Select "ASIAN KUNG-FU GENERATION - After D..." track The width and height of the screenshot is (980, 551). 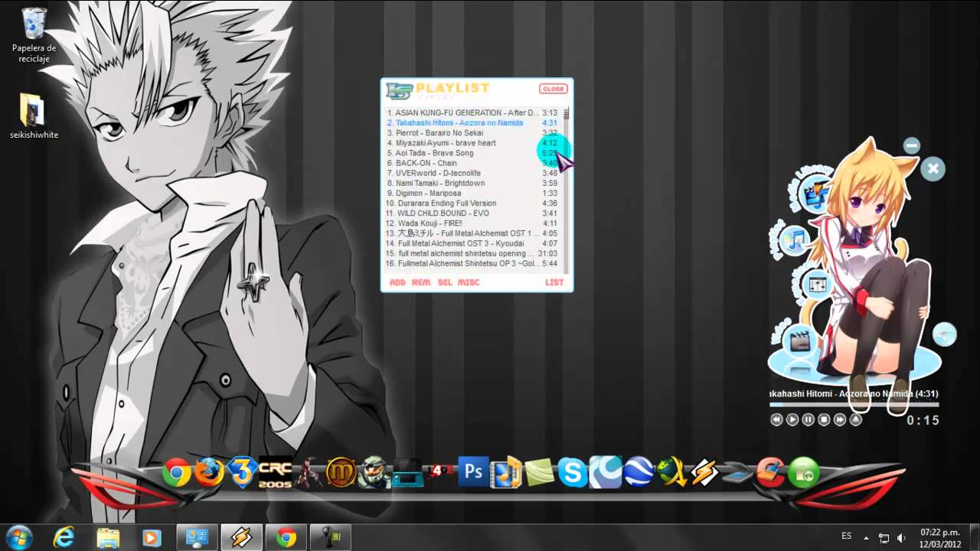coord(472,112)
